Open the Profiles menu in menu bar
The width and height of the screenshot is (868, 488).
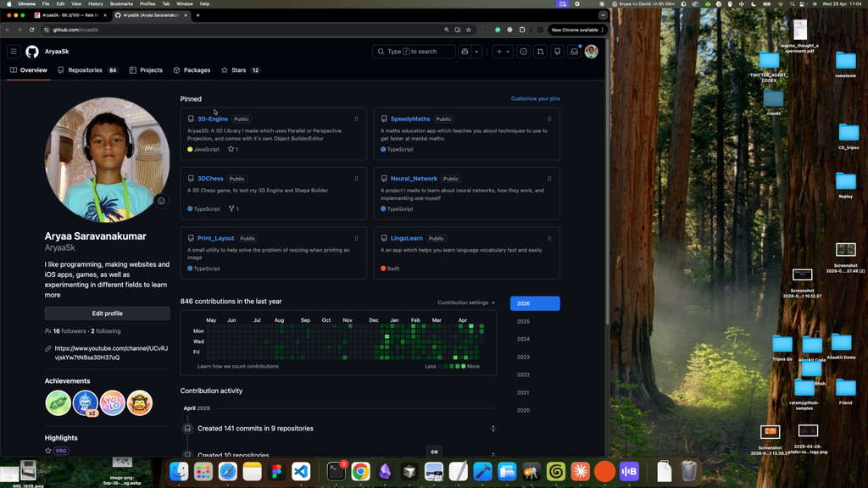pyautogui.click(x=147, y=4)
